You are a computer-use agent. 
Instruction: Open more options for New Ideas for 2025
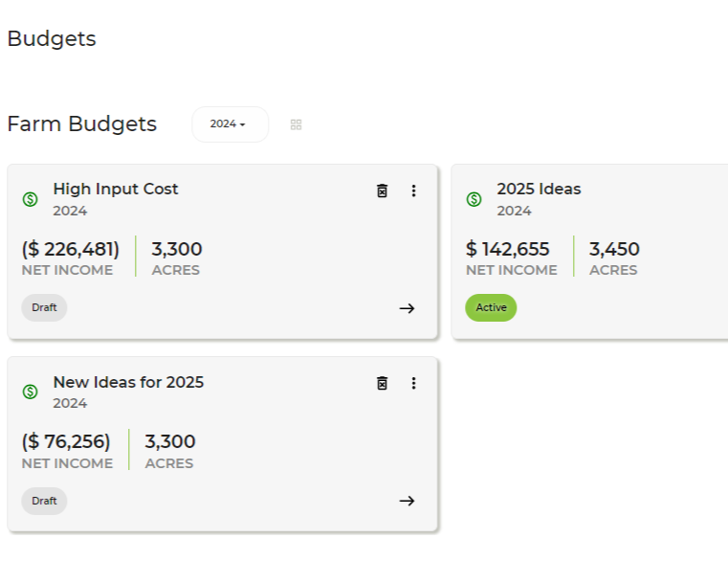413,383
